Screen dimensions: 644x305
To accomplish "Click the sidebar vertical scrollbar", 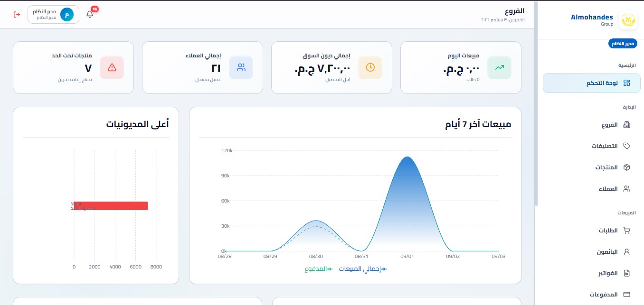I will [x=537, y=104].
